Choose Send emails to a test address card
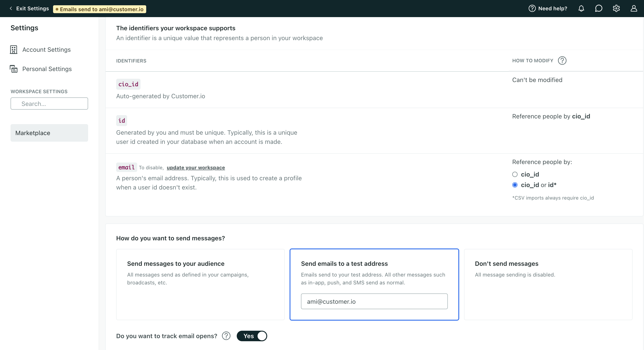The image size is (644, 350). click(x=374, y=284)
